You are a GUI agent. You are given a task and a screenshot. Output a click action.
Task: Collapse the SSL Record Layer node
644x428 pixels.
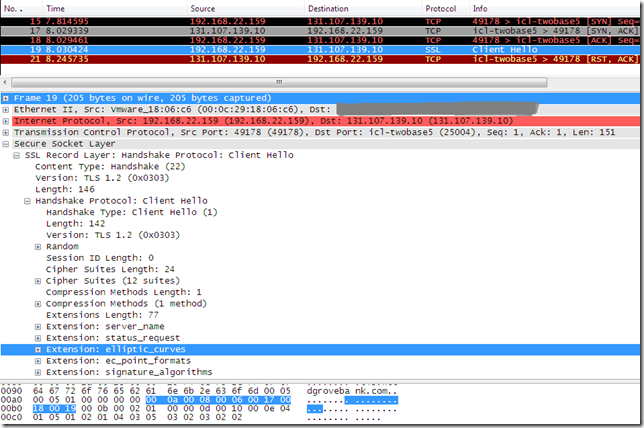click(16, 156)
